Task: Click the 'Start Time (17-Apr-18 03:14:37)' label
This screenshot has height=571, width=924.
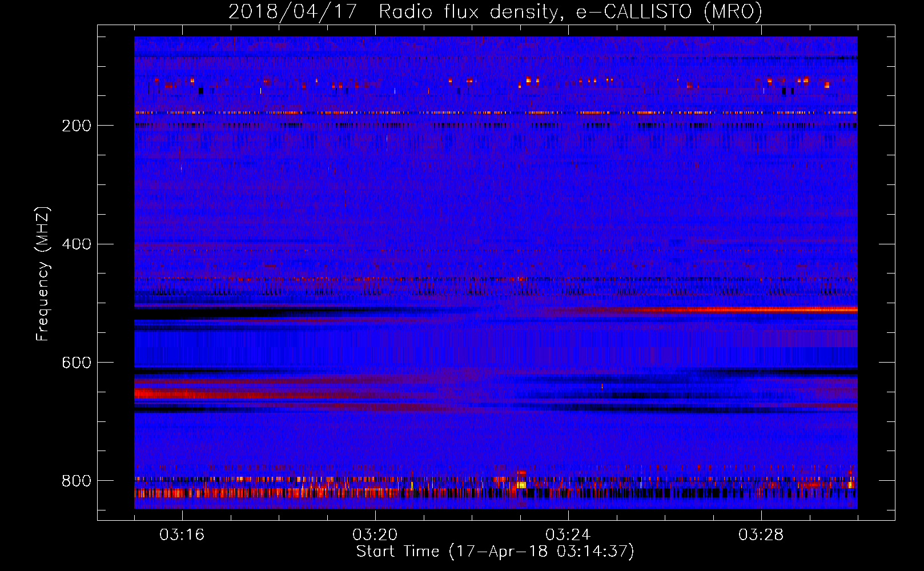Action: pyautogui.click(x=495, y=552)
